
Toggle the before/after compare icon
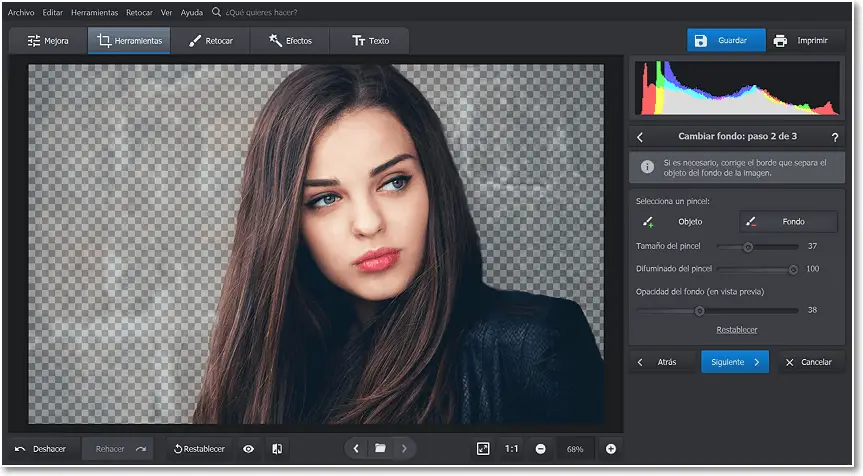point(277,449)
